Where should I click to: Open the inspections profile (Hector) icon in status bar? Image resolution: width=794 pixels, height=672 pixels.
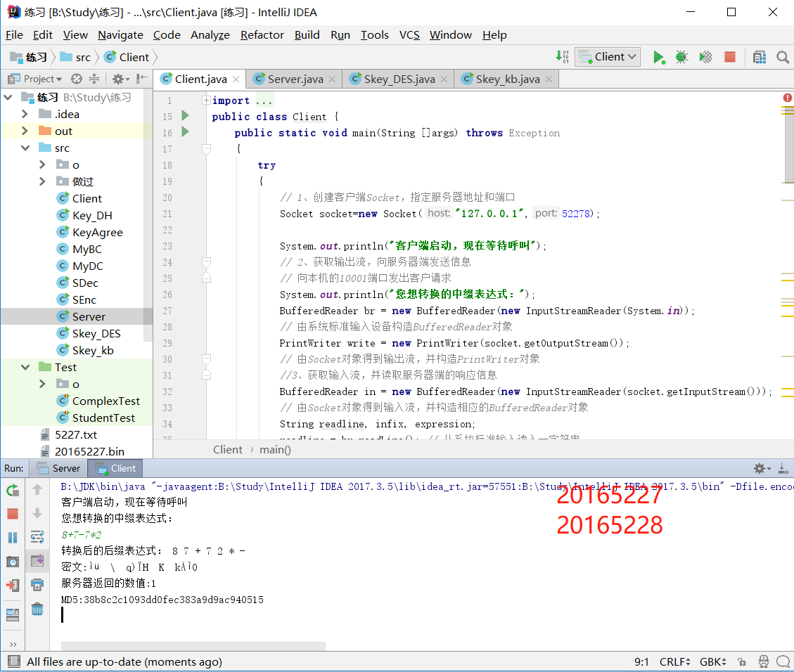pyautogui.click(x=763, y=661)
